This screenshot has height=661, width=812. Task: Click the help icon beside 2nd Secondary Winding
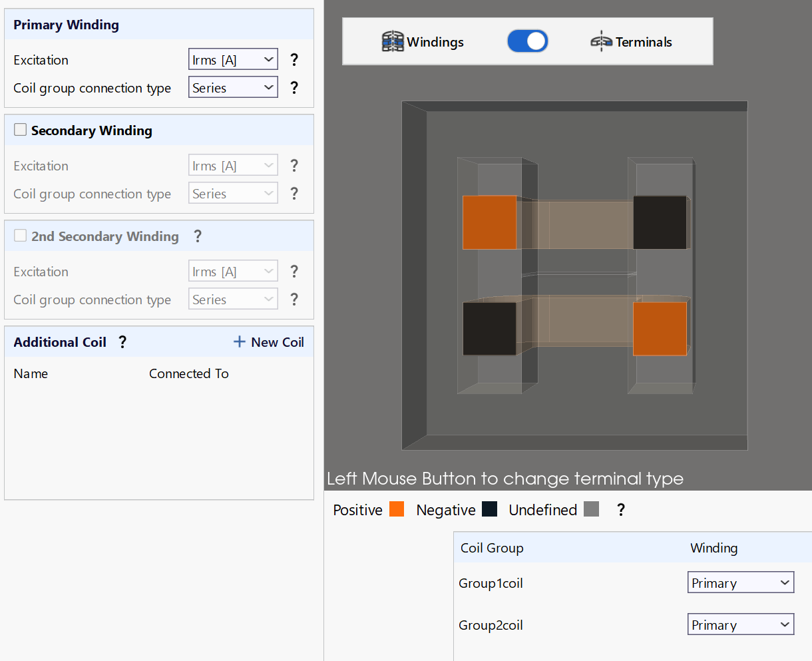pos(197,236)
